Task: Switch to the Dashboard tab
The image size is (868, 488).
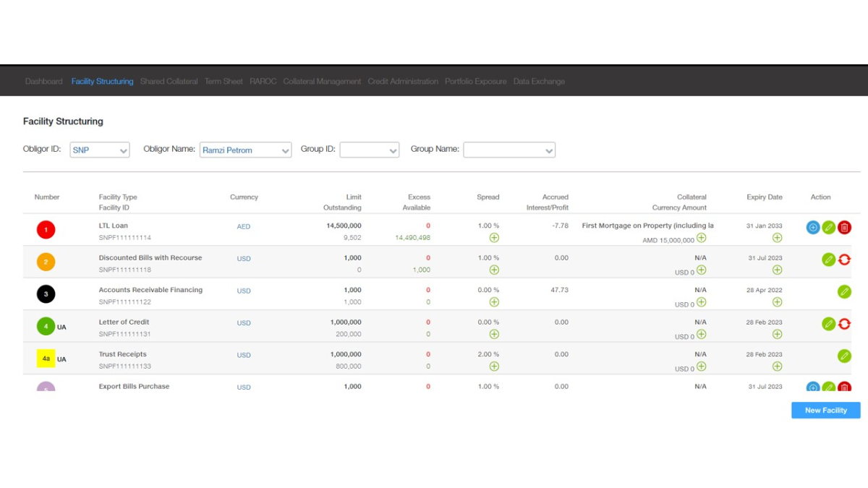Action: point(43,82)
